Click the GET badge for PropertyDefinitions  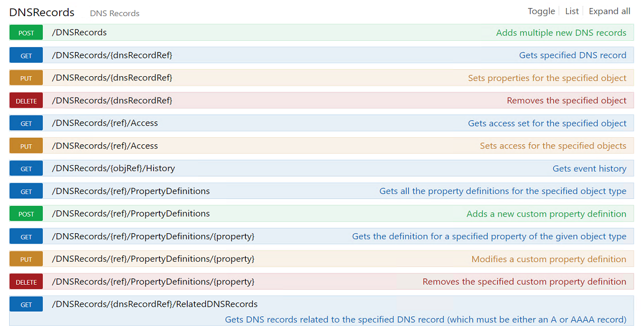(26, 191)
